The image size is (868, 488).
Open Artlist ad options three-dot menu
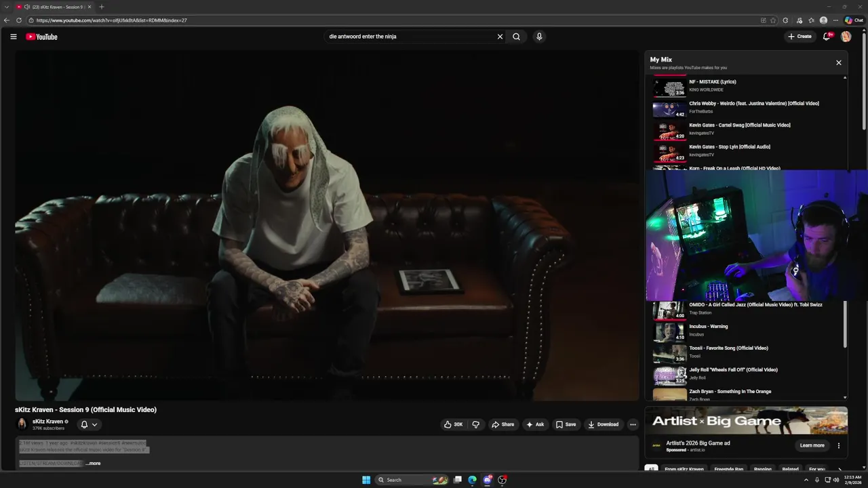[839, 445]
